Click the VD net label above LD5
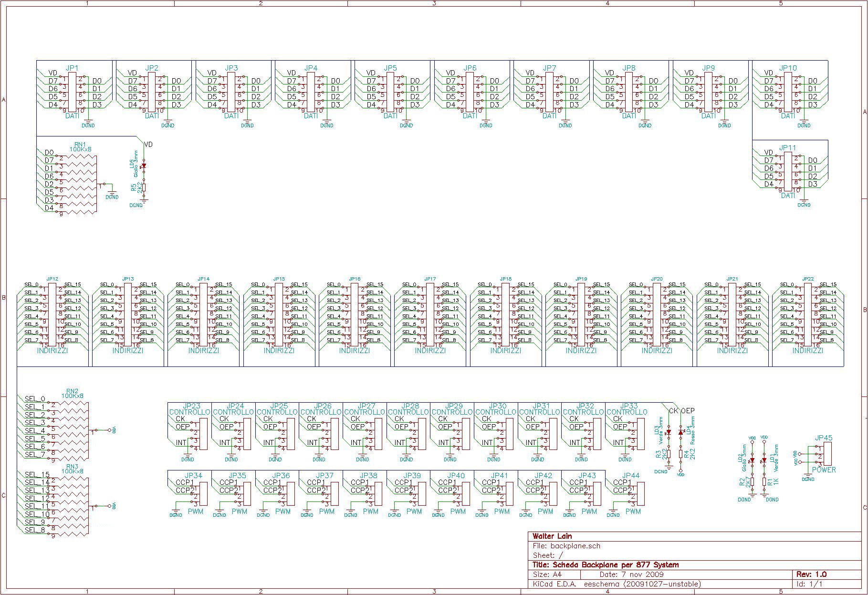This screenshot has height=595, width=868. click(x=148, y=145)
